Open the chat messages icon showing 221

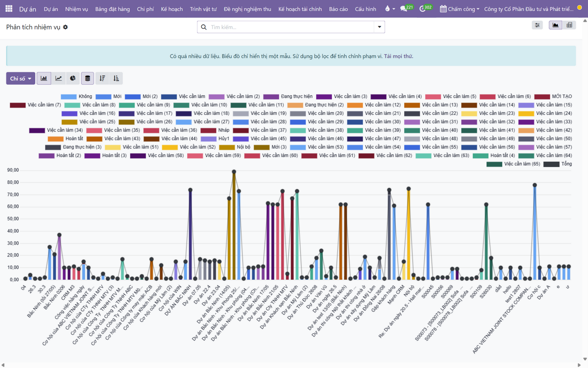(x=407, y=8)
